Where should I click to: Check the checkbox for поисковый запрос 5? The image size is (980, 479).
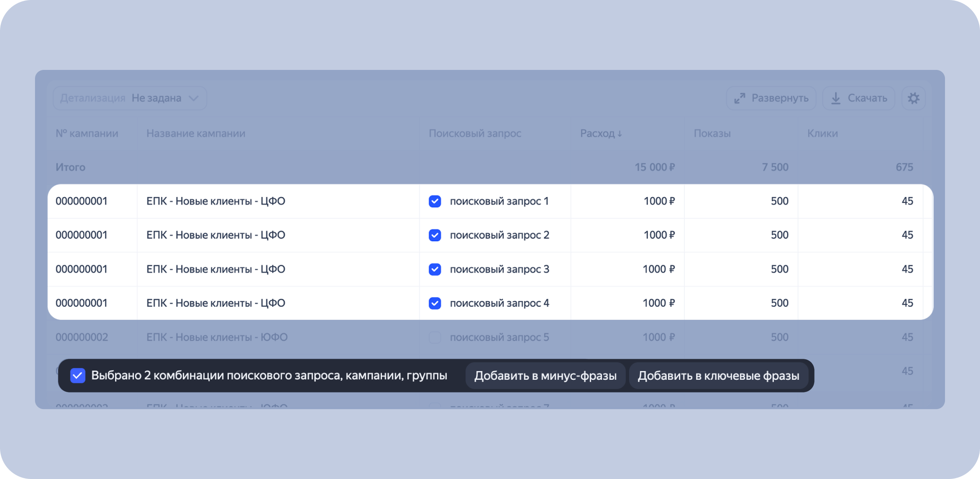pos(435,337)
